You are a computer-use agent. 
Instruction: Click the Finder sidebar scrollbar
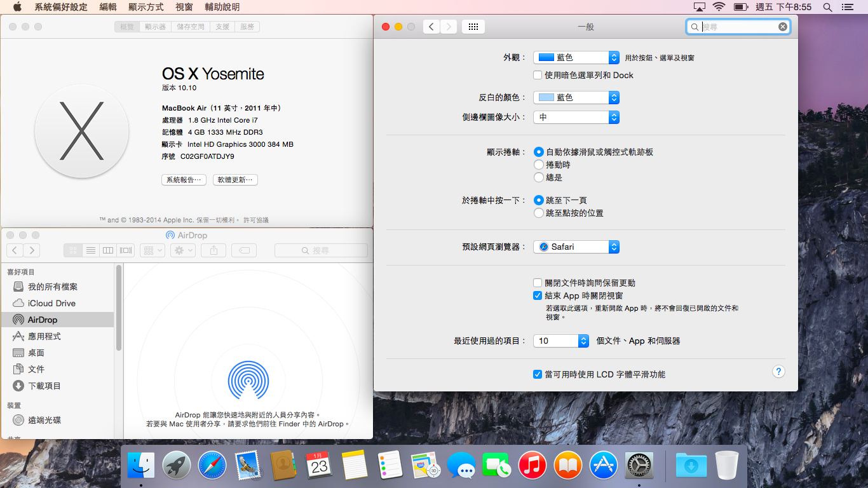click(x=119, y=307)
